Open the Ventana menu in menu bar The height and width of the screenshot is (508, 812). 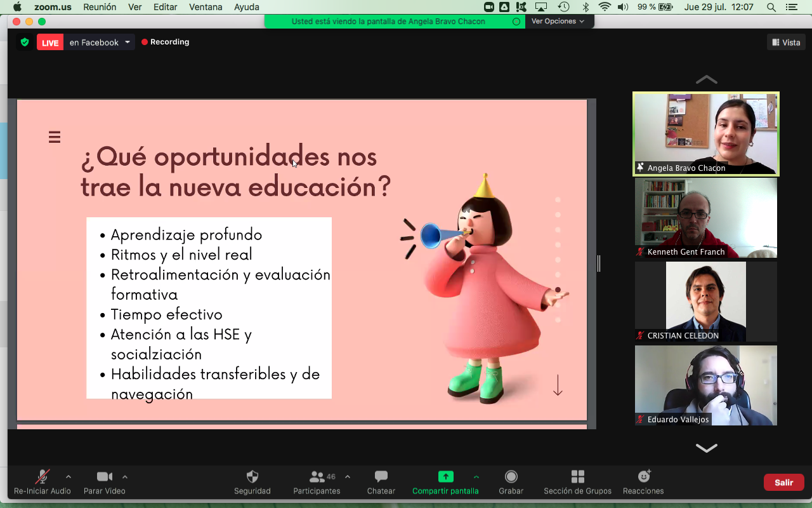(x=206, y=7)
